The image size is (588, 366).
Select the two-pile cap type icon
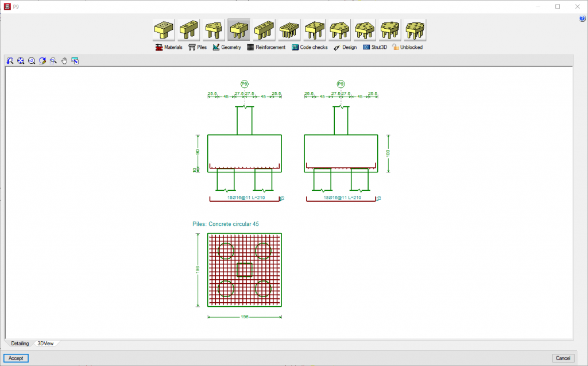188,30
